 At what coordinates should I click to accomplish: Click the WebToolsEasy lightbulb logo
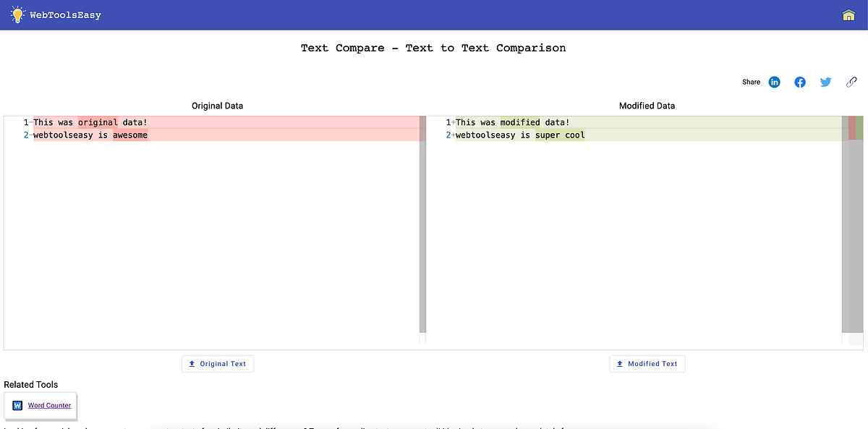[x=16, y=14]
